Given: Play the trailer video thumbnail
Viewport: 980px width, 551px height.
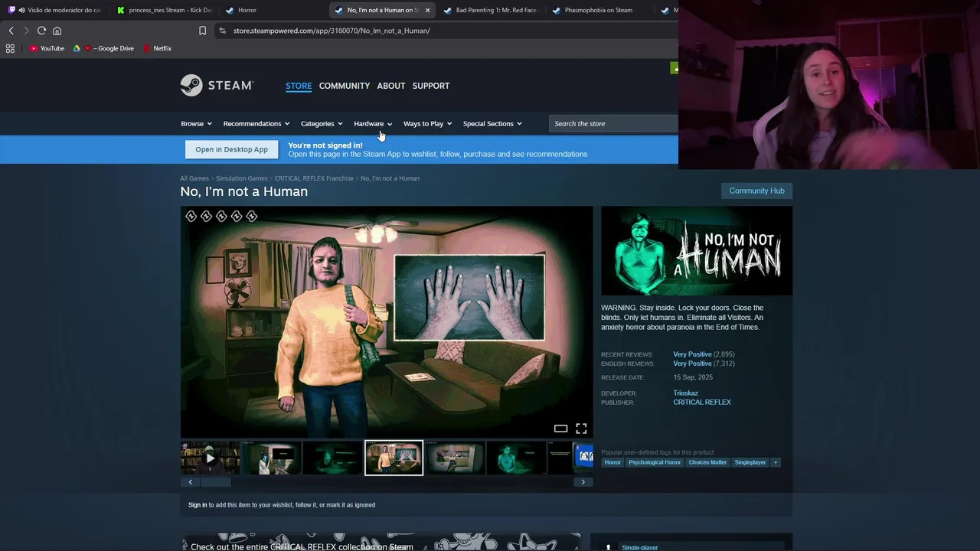Looking at the screenshot, I should (x=210, y=458).
